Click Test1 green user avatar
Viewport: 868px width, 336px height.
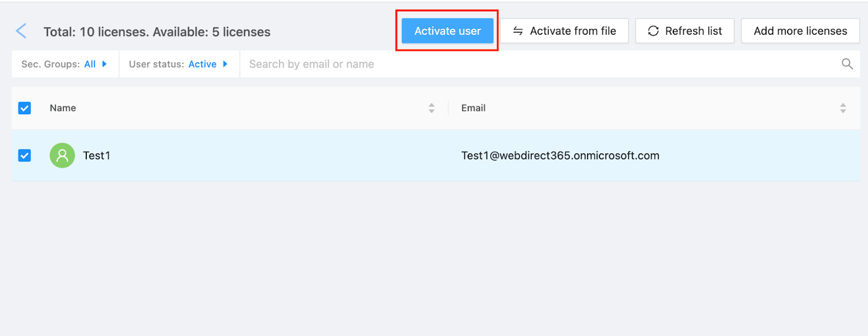[62, 156]
